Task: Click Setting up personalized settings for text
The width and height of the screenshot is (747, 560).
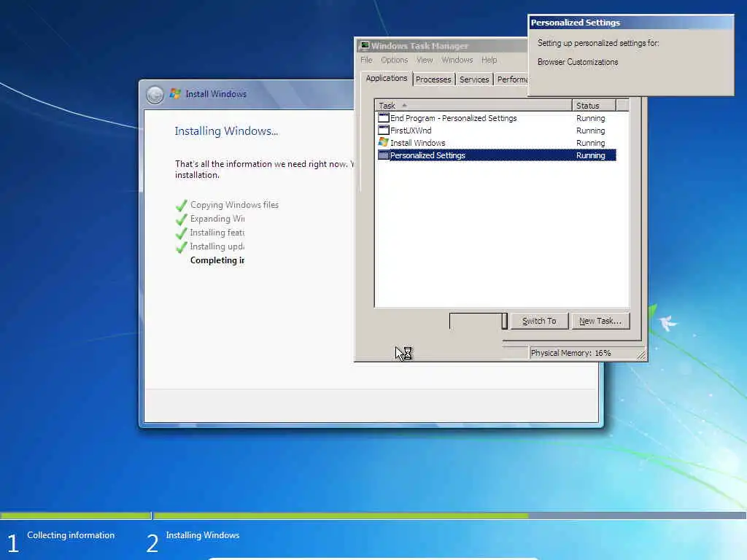Action: [x=598, y=43]
